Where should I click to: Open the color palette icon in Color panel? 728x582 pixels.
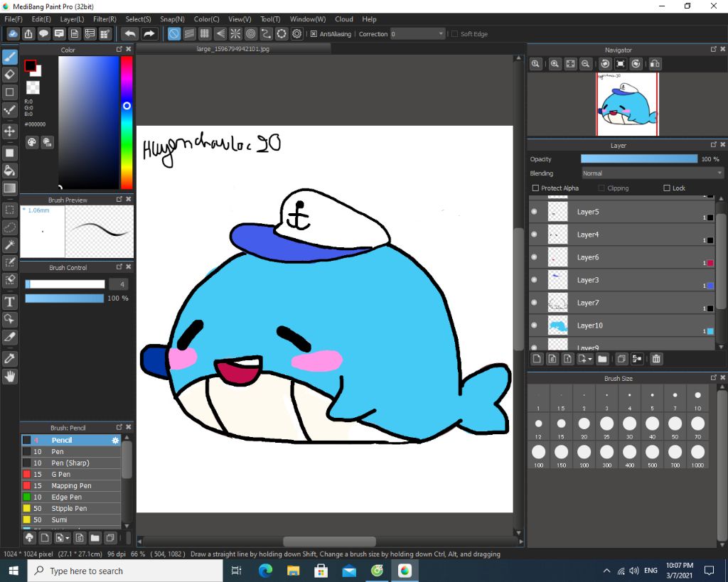point(31,143)
